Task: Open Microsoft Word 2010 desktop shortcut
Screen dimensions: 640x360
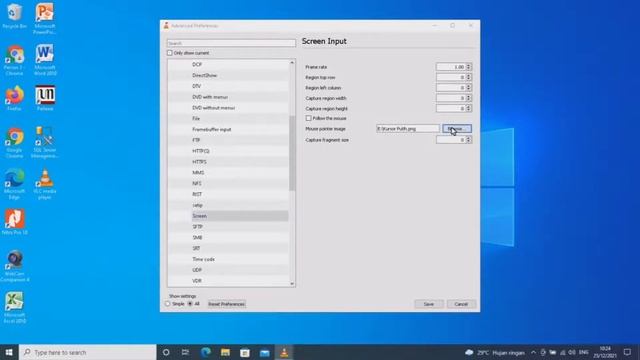Action: pos(44,60)
